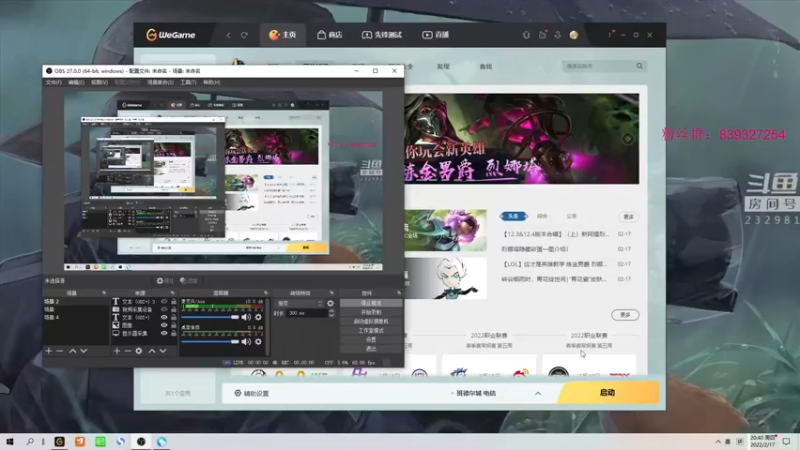
Task: Adjust first mixer channel volume slider
Action: click(210, 317)
